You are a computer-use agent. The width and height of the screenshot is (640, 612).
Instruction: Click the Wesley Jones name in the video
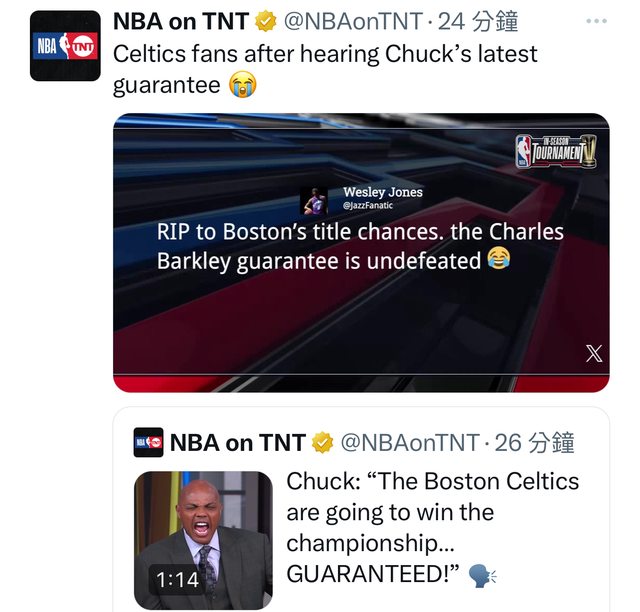pyautogui.click(x=382, y=192)
